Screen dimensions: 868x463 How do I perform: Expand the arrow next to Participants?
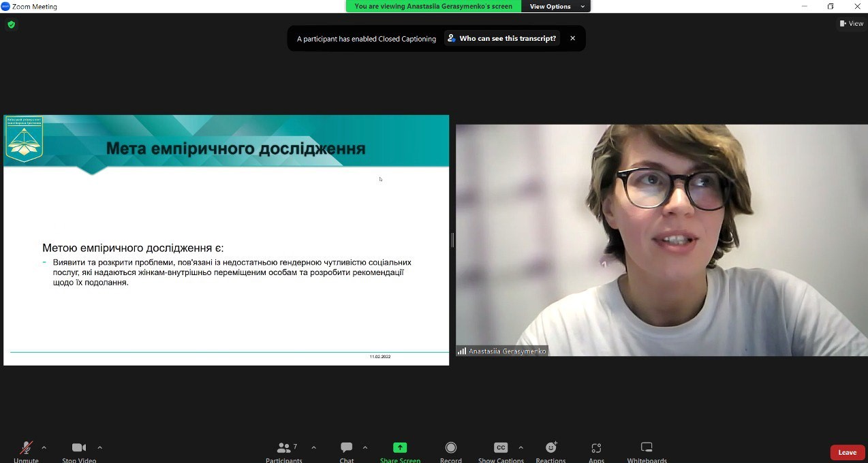(x=313, y=447)
